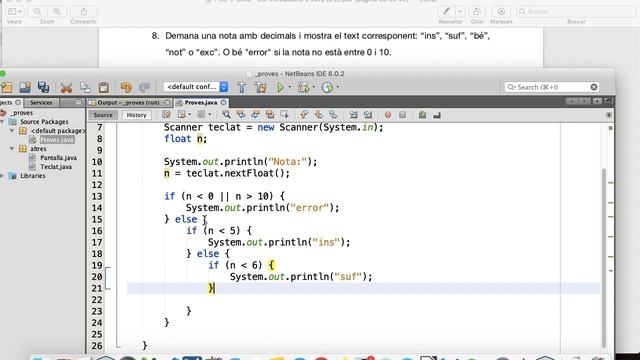The height and width of the screenshot is (360, 640).
Task: Select the _proves project node
Action: [22, 113]
